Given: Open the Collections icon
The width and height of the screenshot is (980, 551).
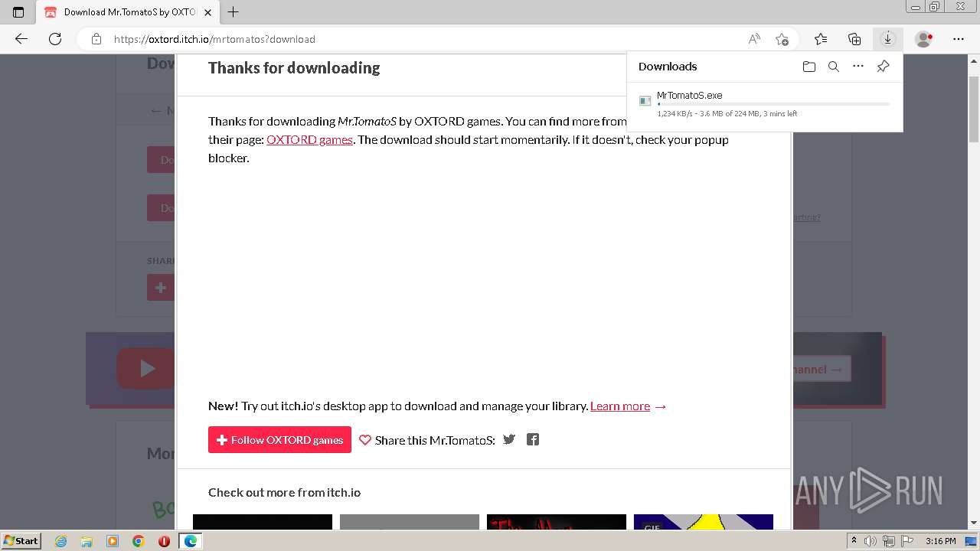Looking at the screenshot, I should pyautogui.click(x=854, y=39).
